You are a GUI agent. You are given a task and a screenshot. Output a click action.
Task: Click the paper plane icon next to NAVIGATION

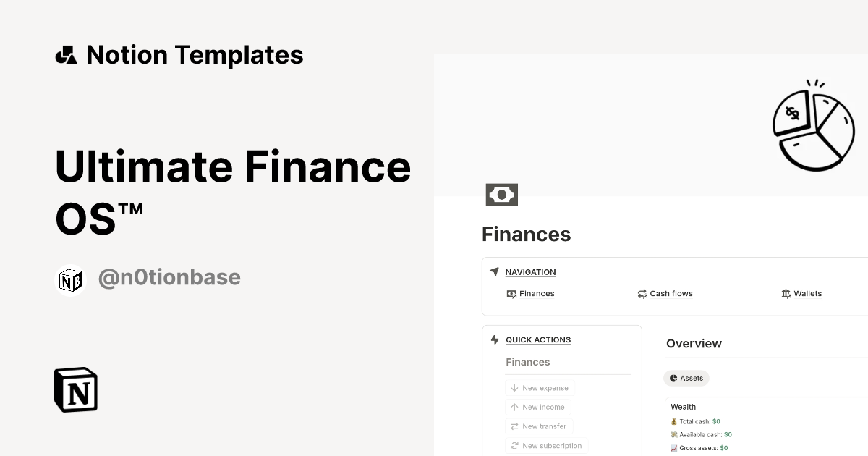pyautogui.click(x=493, y=271)
